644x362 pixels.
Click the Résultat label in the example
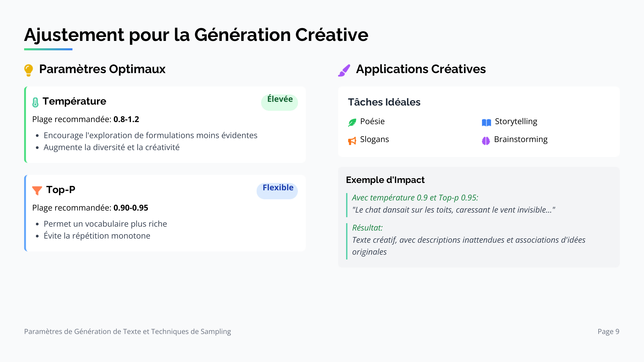367,228
